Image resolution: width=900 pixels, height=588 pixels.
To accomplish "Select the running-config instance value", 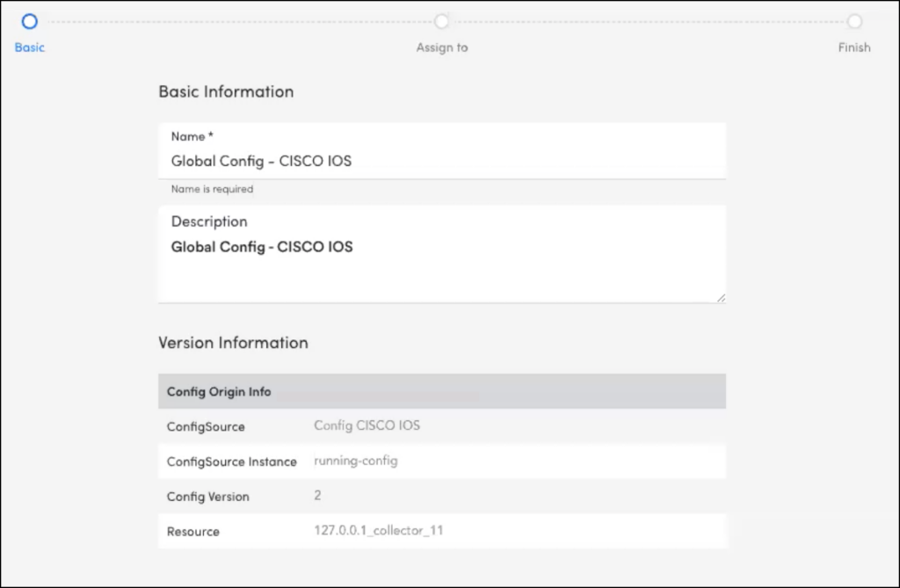I will coord(356,461).
